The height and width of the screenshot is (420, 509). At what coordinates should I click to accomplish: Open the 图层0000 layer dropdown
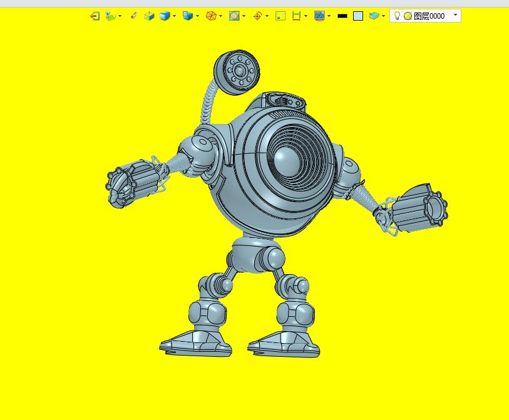point(455,16)
